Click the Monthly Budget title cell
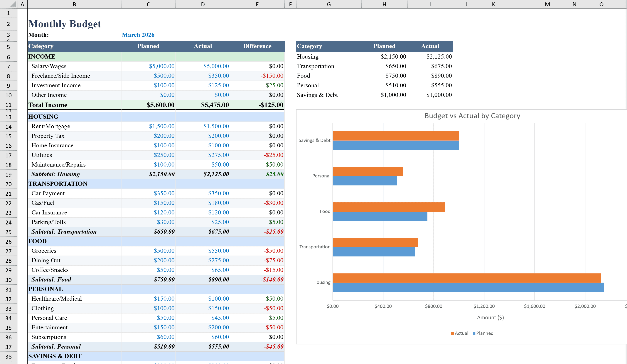The image size is (627, 364). click(65, 24)
